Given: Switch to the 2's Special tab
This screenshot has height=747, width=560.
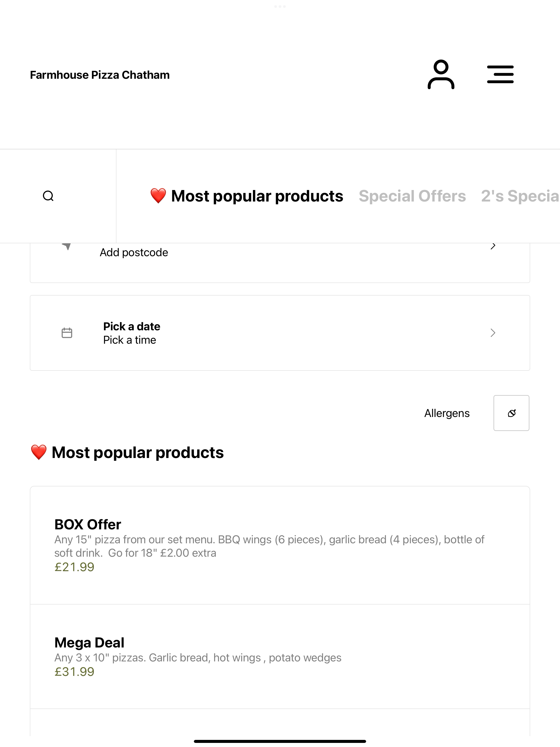Looking at the screenshot, I should 520,196.
